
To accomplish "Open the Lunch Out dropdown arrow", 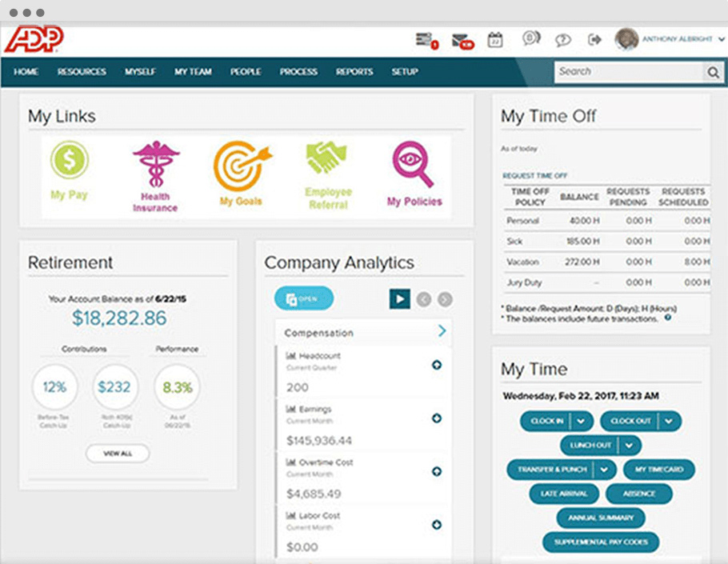I will point(630,446).
